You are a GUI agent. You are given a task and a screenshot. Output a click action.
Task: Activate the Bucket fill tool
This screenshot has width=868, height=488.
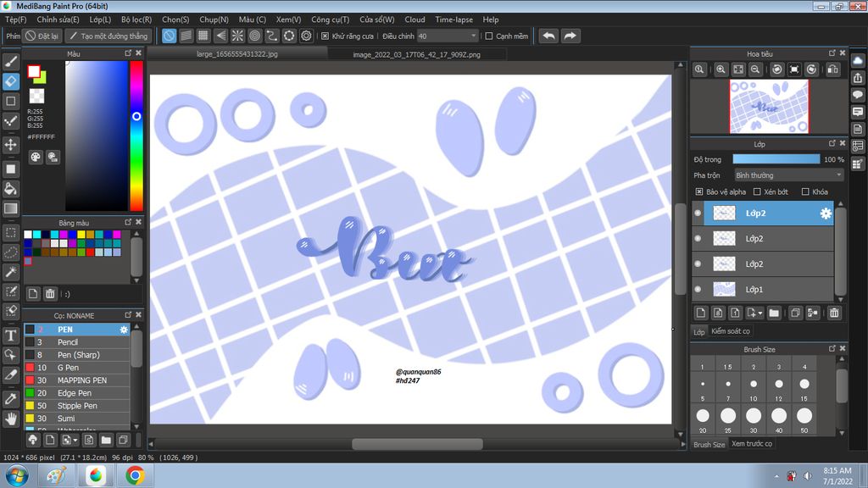[x=11, y=189]
